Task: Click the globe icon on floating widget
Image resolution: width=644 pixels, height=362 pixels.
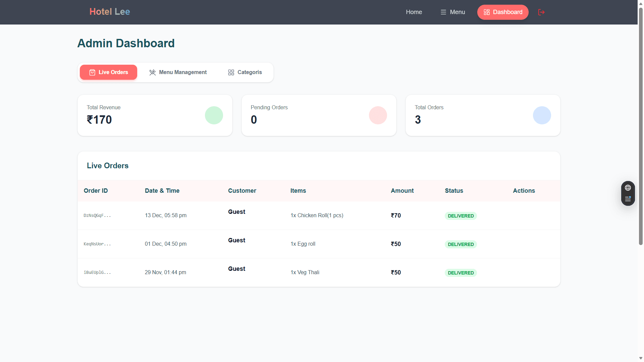Action: pos(628,188)
